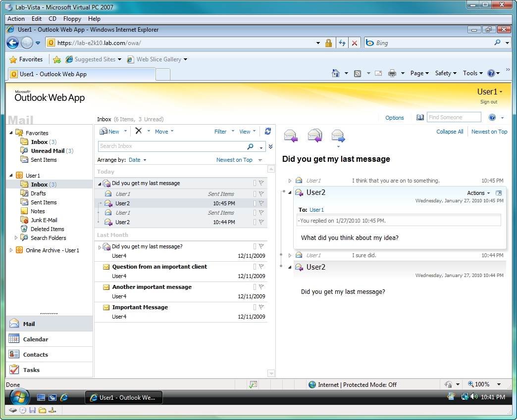This screenshot has width=517, height=420.
Task: Toggle the flag on Important Message email
Action: (261, 307)
